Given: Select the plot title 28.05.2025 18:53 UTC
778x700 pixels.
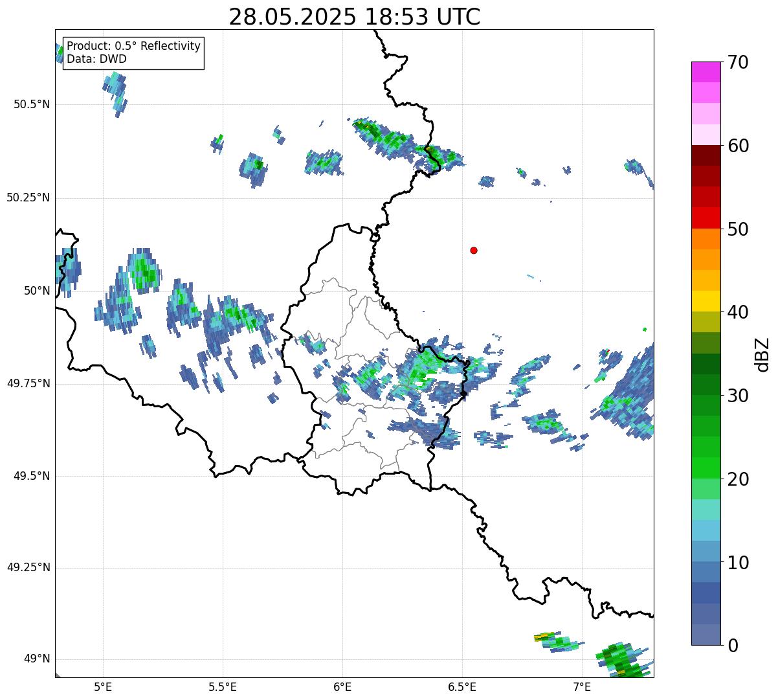Looking at the screenshot, I should (355, 17).
